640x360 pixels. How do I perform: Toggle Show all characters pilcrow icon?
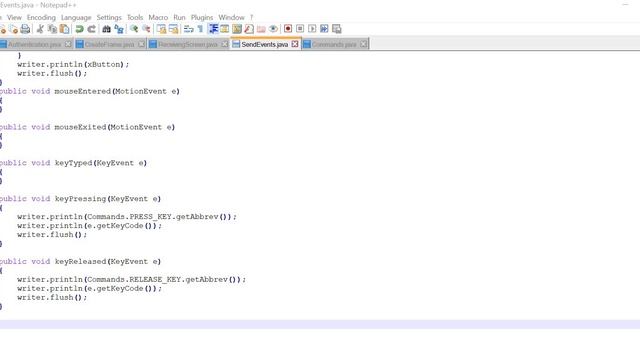click(x=200, y=29)
